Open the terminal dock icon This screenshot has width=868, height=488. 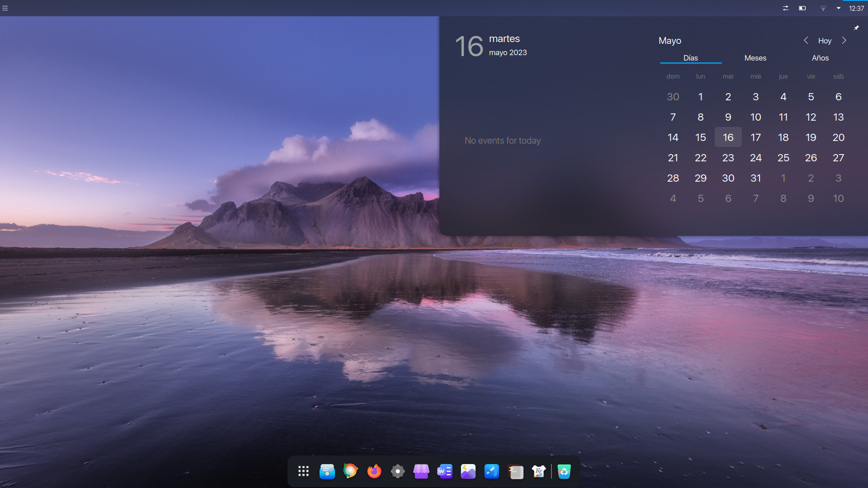tap(515, 472)
